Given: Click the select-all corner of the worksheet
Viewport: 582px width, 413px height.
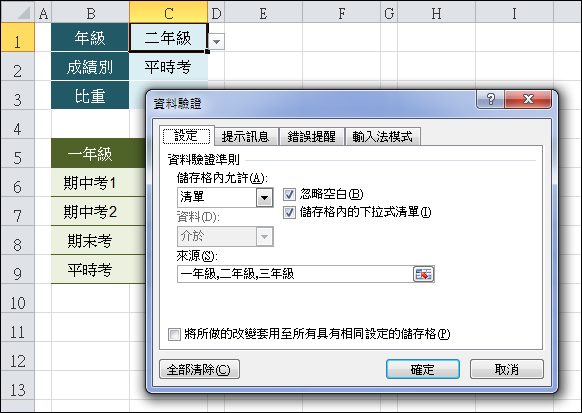Looking at the screenshot, I should pos(17,12).
